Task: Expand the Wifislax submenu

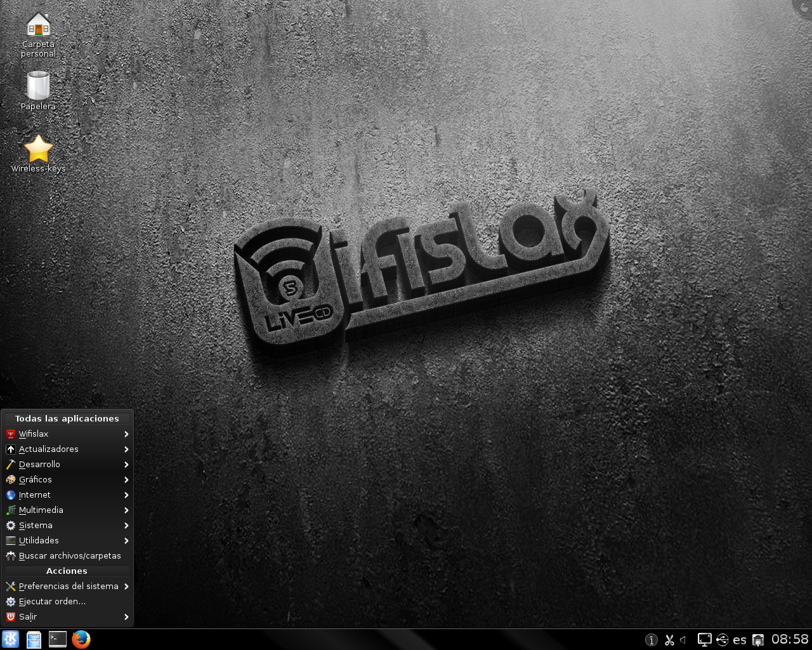Action: (x=67, y=434)
